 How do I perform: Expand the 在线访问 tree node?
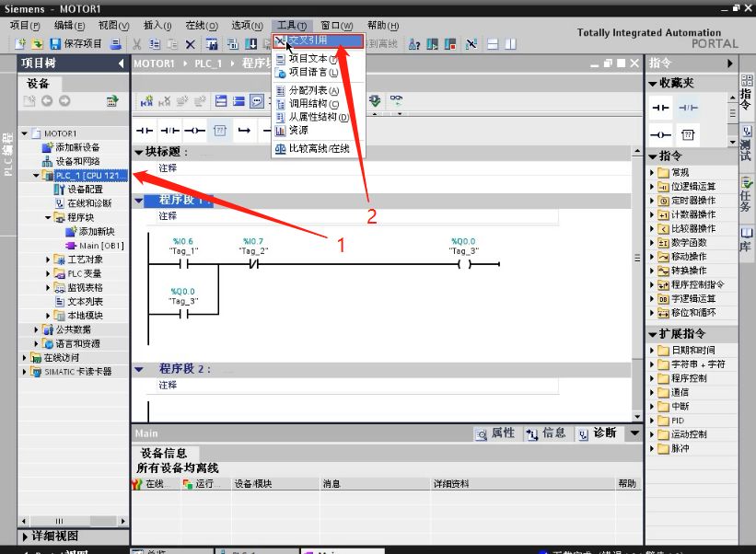tap(25, 357)
